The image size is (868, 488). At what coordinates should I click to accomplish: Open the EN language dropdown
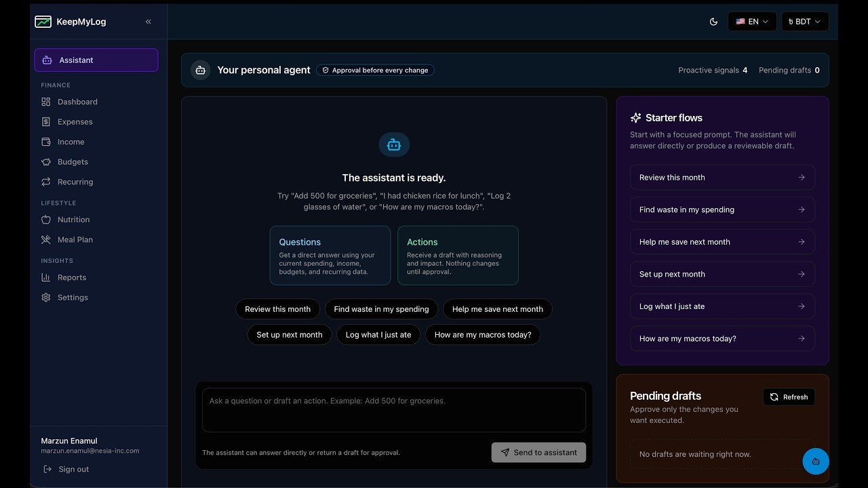[x=752, y=21]
